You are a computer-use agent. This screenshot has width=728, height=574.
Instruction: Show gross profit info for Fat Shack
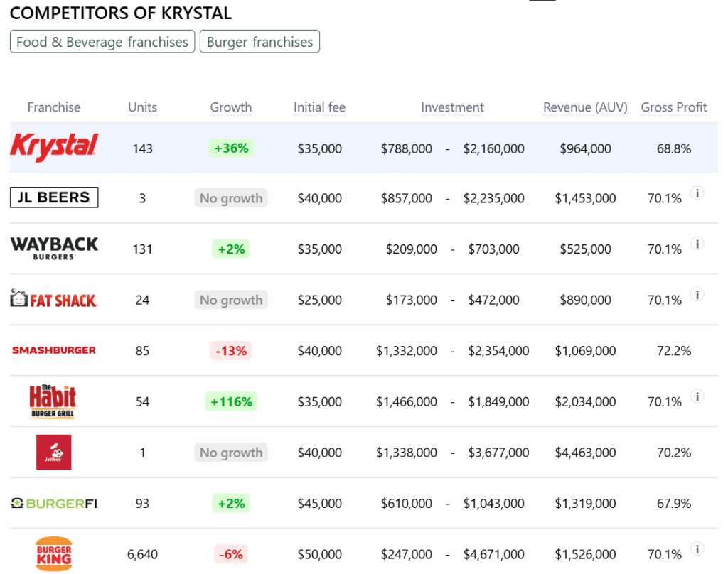click(x=697, y=294)
